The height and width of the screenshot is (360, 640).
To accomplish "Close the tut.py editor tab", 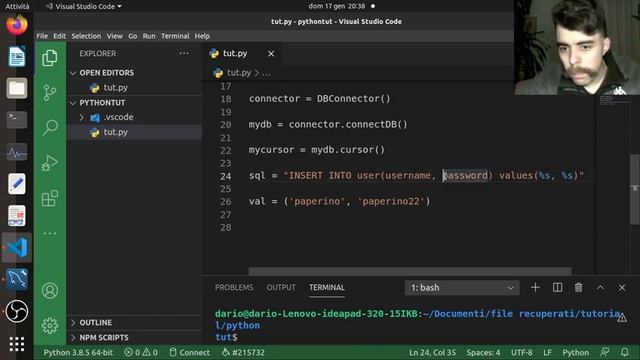I will 271,53.
